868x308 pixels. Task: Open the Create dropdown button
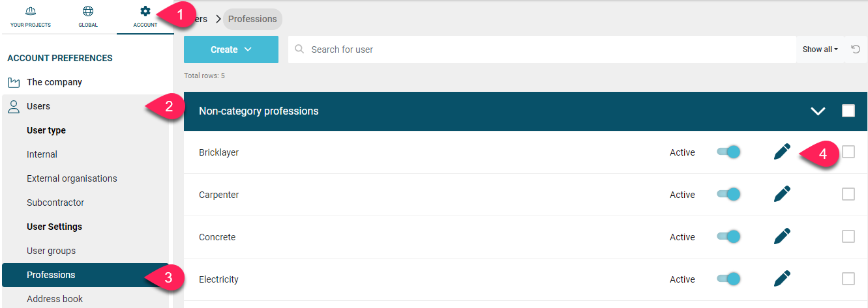[x=231, y=49]
